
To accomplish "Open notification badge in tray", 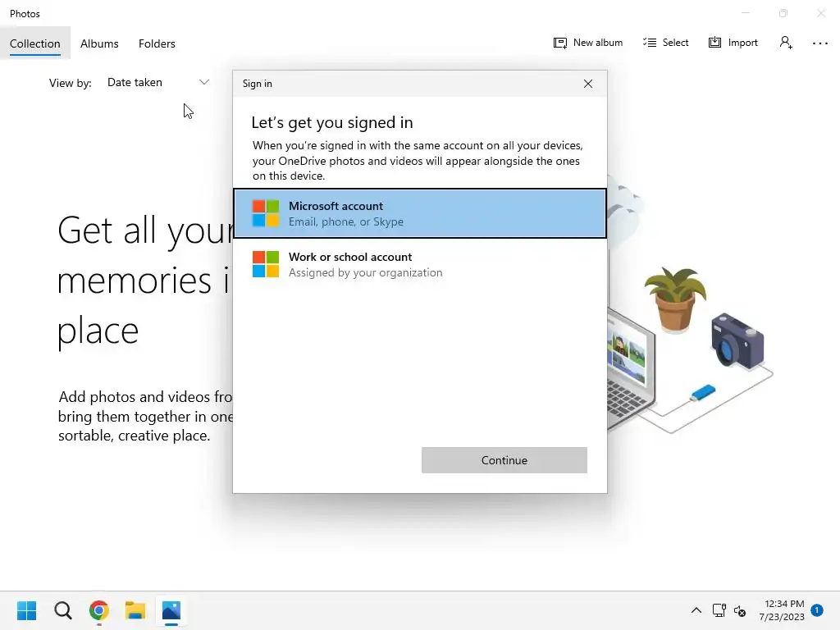I will point(817,609).
